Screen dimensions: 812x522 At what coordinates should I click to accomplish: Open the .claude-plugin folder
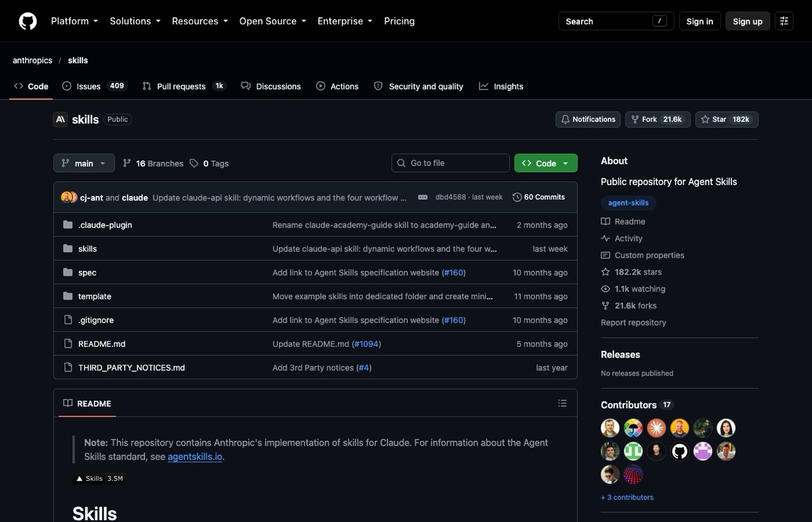pyautogui.click(x=105, y=225)
